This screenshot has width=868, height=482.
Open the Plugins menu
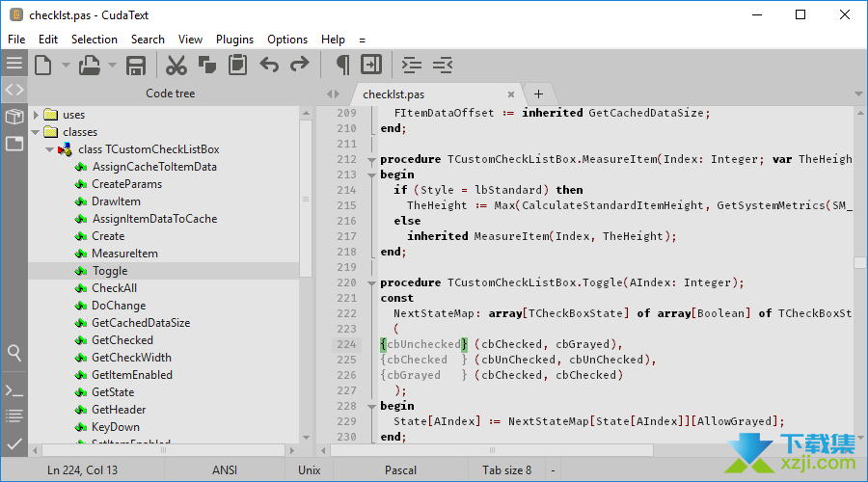pos(234,40)
